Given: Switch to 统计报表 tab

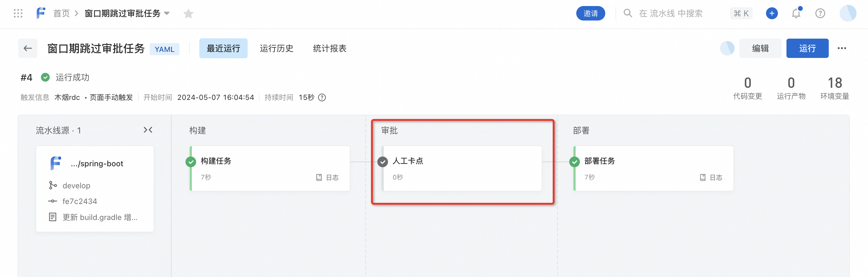Looking at the screenshot, I should tap(330, 49).
